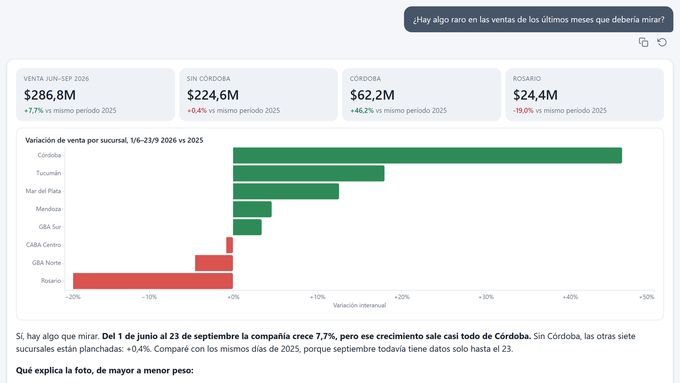Click the Rosario $24,4M KPI card
The width and height of the screenshot is (680, 383).
click(585, 95)
